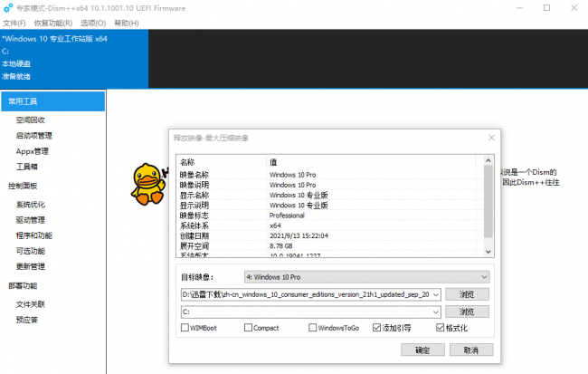Select the 显示说明 row
Screen dimensions: 588x374
[329, 205]
